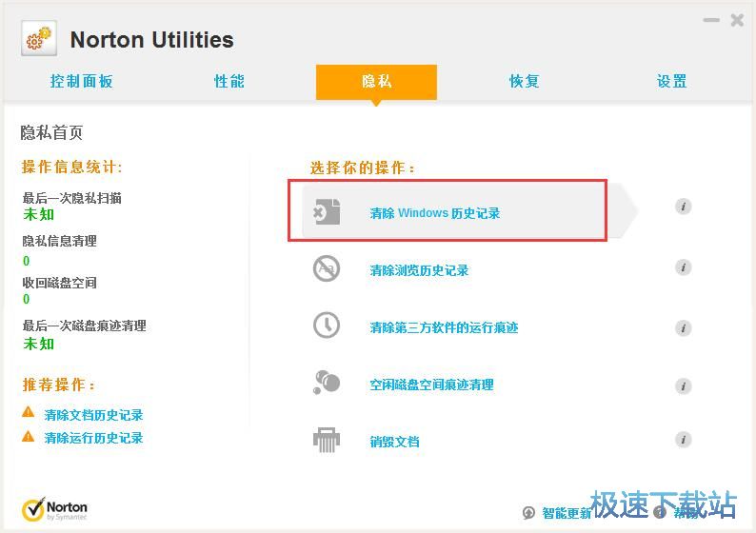Screen dimensions: 756x533
Task: Click info icon beside 销毁文档
Action: 683,440
